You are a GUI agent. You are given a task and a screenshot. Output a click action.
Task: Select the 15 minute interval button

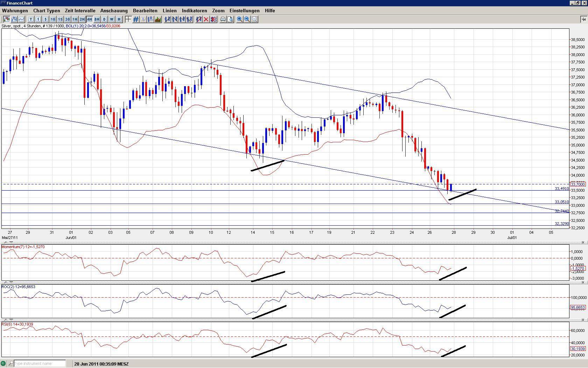tap(60, 19)
